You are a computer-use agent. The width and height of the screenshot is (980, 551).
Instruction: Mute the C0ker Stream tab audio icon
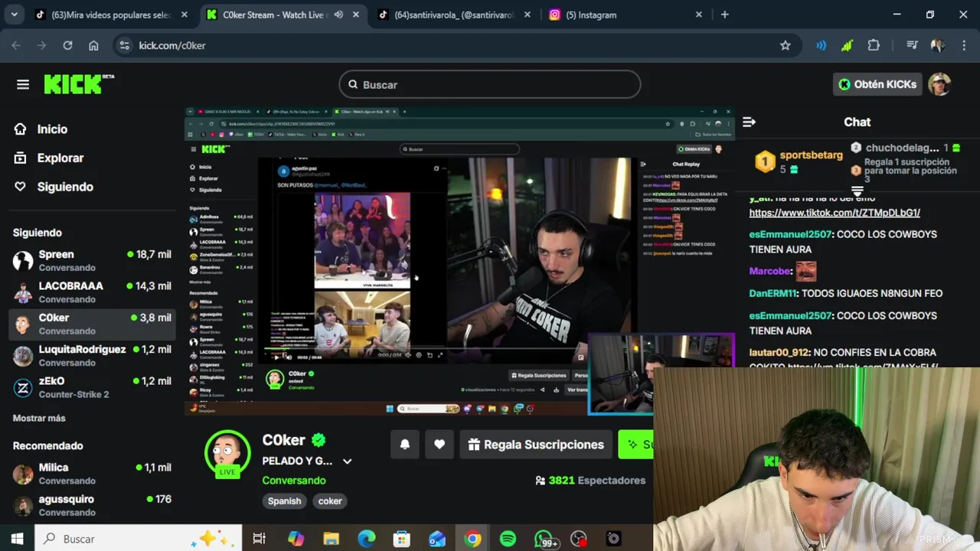[338, 15]
